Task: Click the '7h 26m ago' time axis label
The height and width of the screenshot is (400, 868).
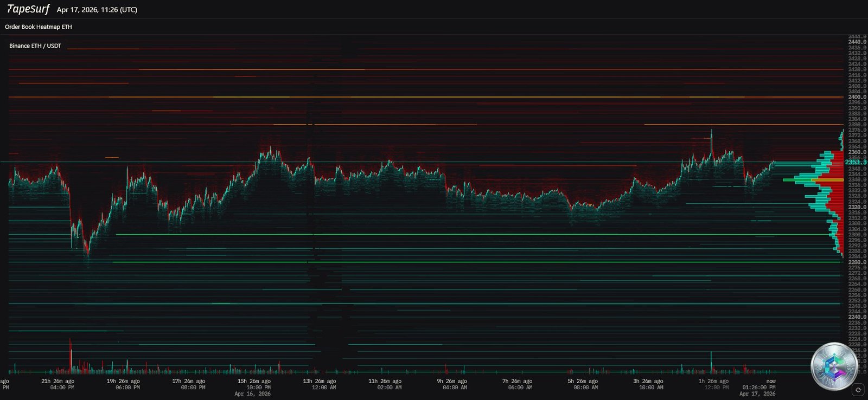Action: click(x=517, y=381)
